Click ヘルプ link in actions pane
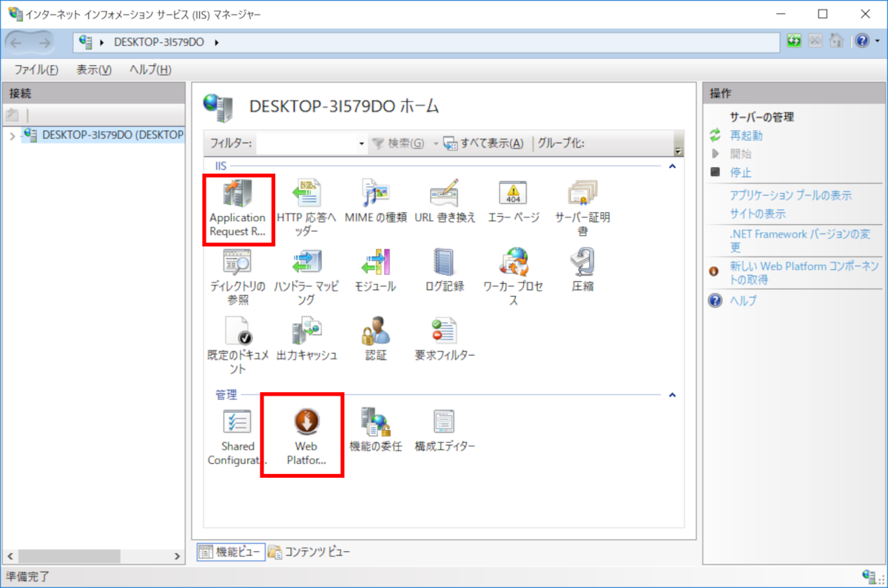Screen dimensions: 888x588 [743, 301]
